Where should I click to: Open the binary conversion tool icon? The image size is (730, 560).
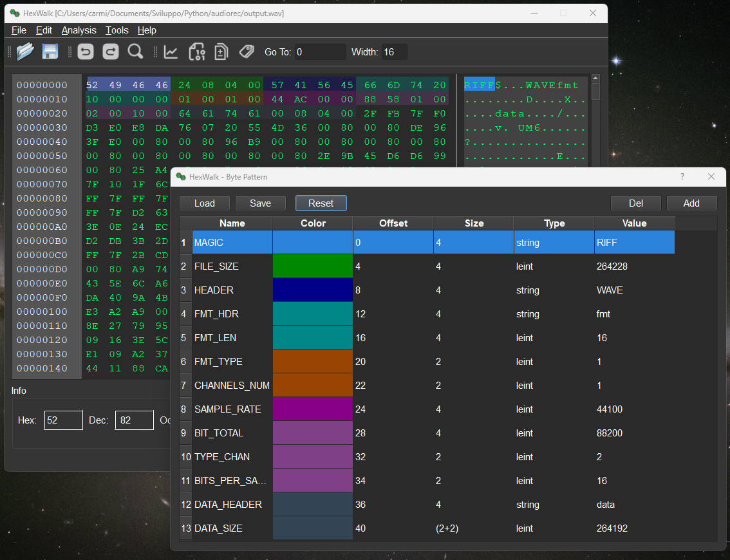tap(197, 52)
